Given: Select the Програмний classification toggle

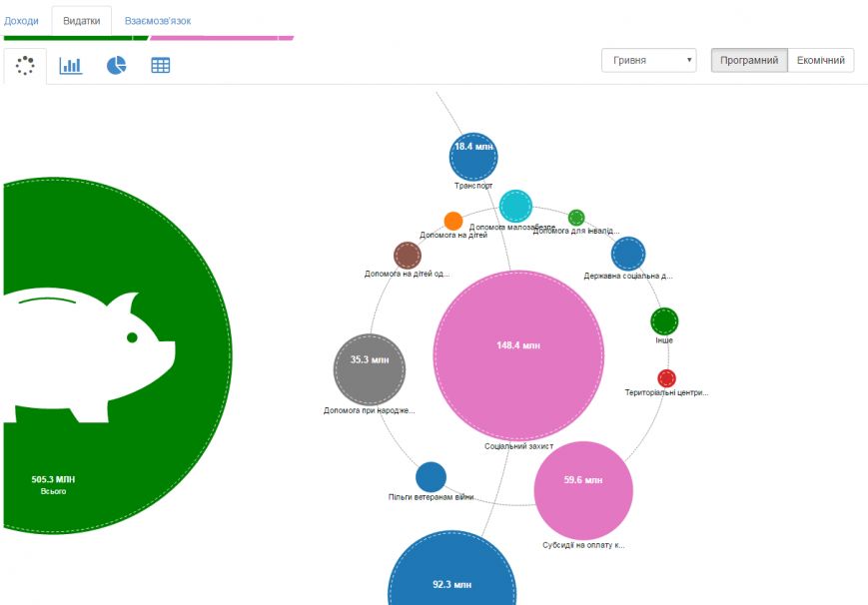Looking at the screenshot, I should click(x=749, y=60).
